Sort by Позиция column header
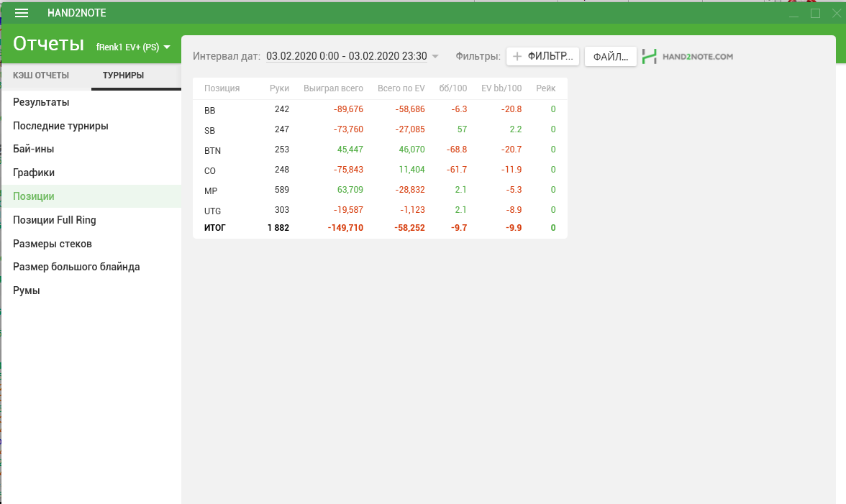This screenshot has height=504, width=846. pos(222,88)
